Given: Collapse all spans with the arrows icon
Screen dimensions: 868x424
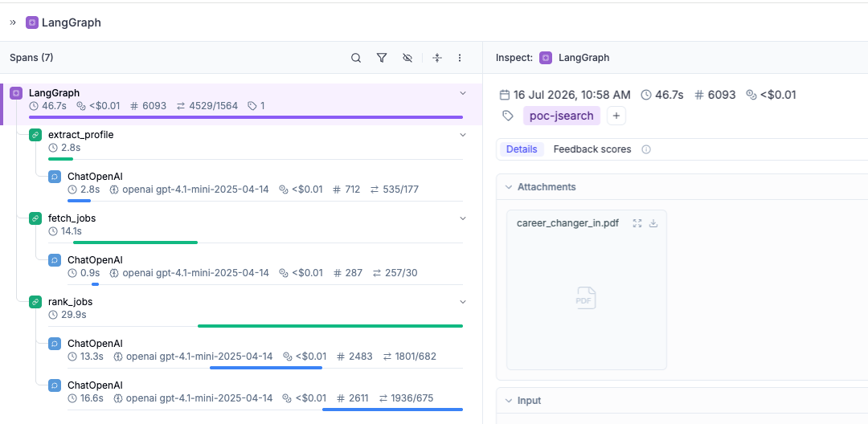Looking at the screenshot, I should 437,58.
